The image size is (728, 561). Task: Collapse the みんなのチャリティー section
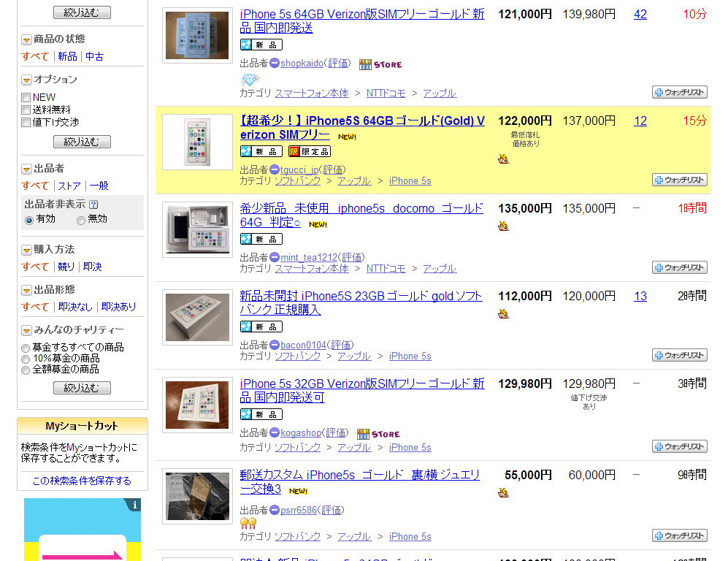point(26,331)
